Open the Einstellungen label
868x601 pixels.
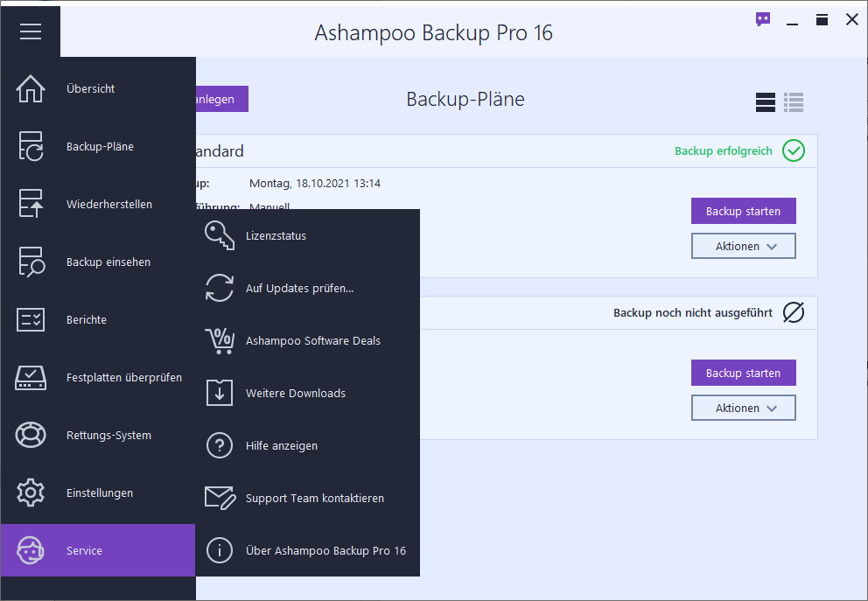point(100,493)
